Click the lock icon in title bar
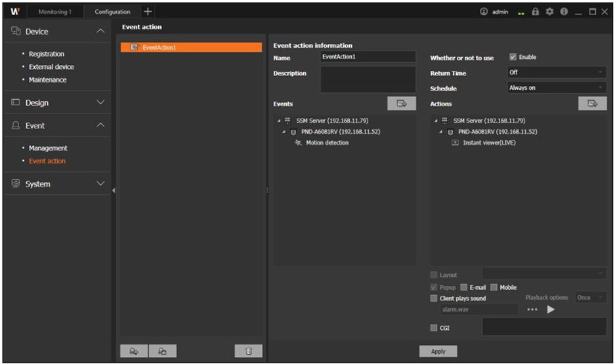This screenshot has height=364, width=615. point(536,12)
